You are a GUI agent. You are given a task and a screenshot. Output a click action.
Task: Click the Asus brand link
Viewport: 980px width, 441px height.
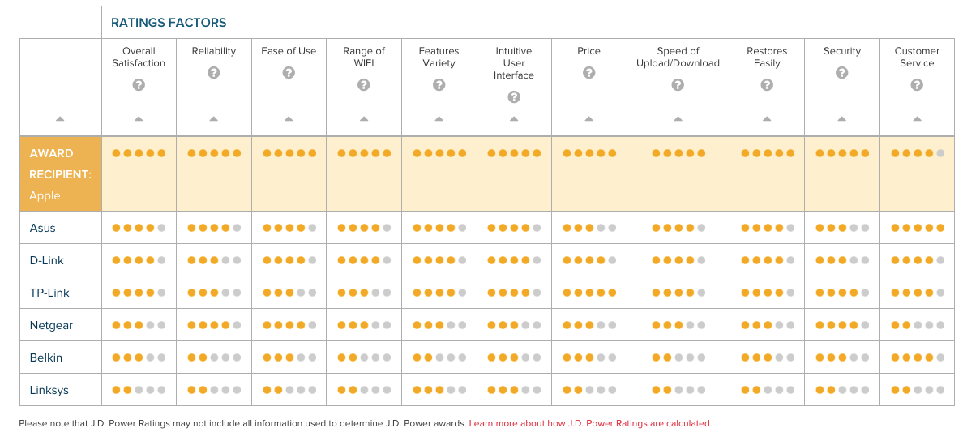[x=43, y=228]
